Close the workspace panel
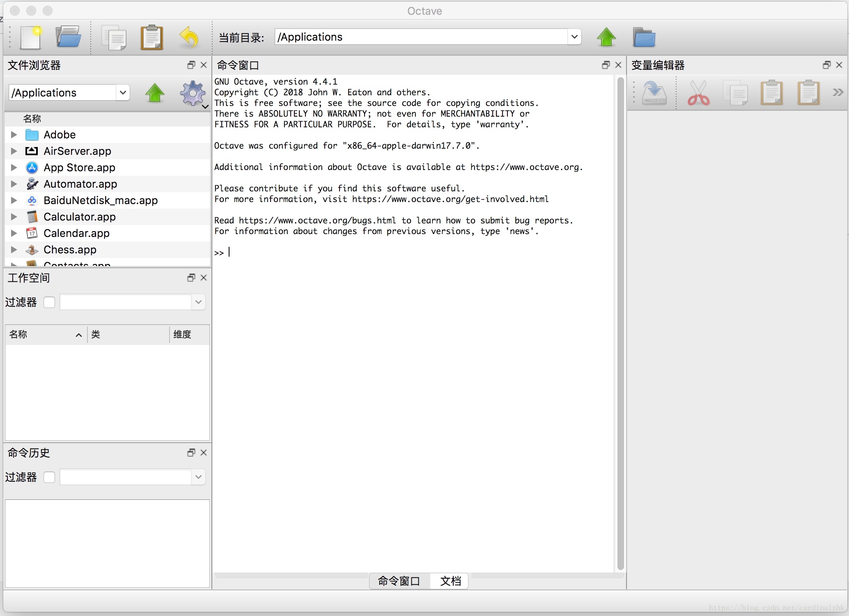The width and height of the screenshot is (849, 616). [203, 278]
